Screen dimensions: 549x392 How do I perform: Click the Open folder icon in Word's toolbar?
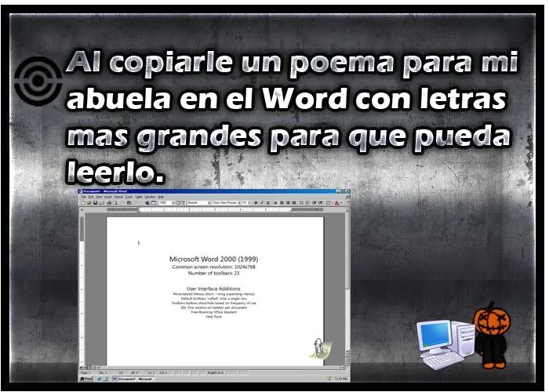coord(89,202)
